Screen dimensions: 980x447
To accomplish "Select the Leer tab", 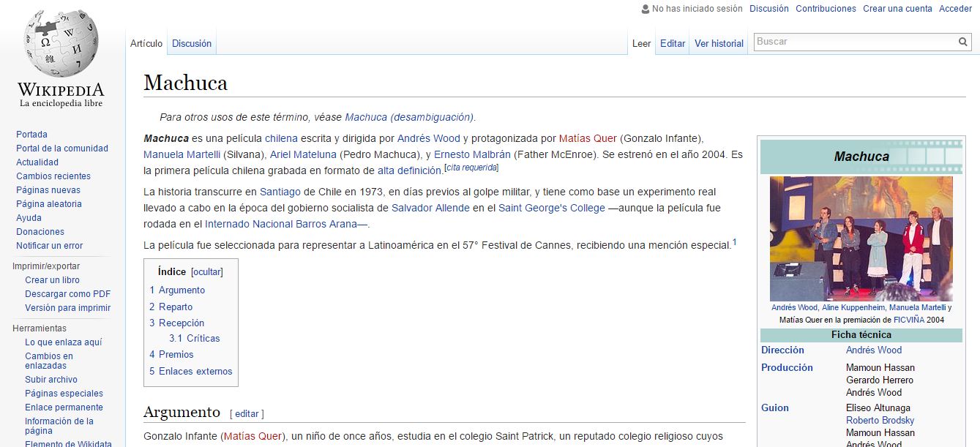I will coord(642,43).
